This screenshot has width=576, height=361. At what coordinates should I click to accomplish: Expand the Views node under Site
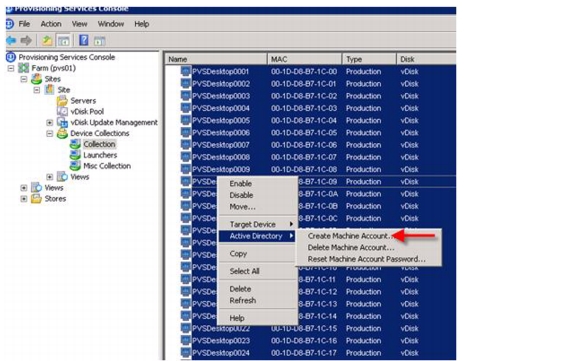click(50, 177)
